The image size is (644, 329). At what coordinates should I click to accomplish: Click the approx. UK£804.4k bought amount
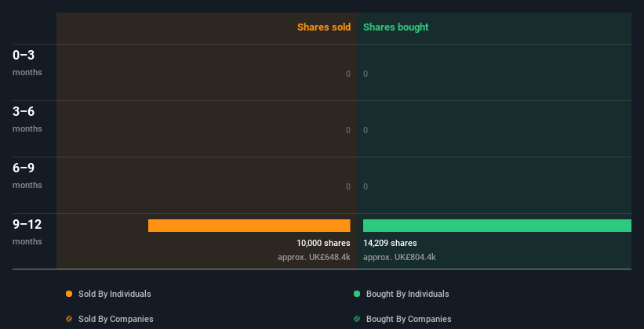click(399, 257)
